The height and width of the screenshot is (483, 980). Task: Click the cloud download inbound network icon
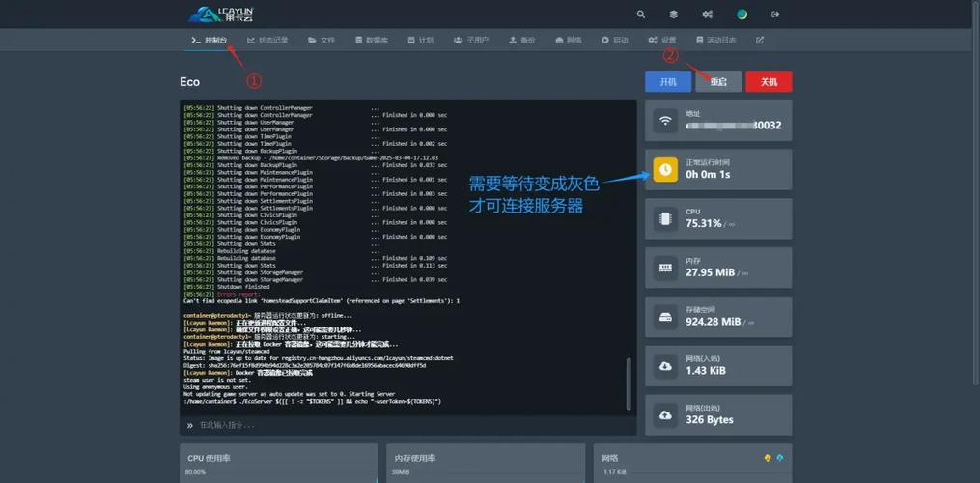pos(665,366)
